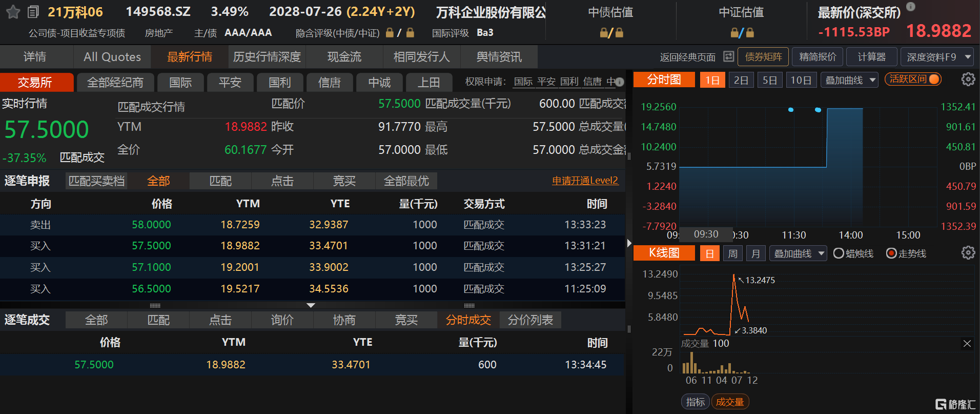Select the 国际 broker tab
Viewport: 980px width, 414px height.
(x=180, y=83)
